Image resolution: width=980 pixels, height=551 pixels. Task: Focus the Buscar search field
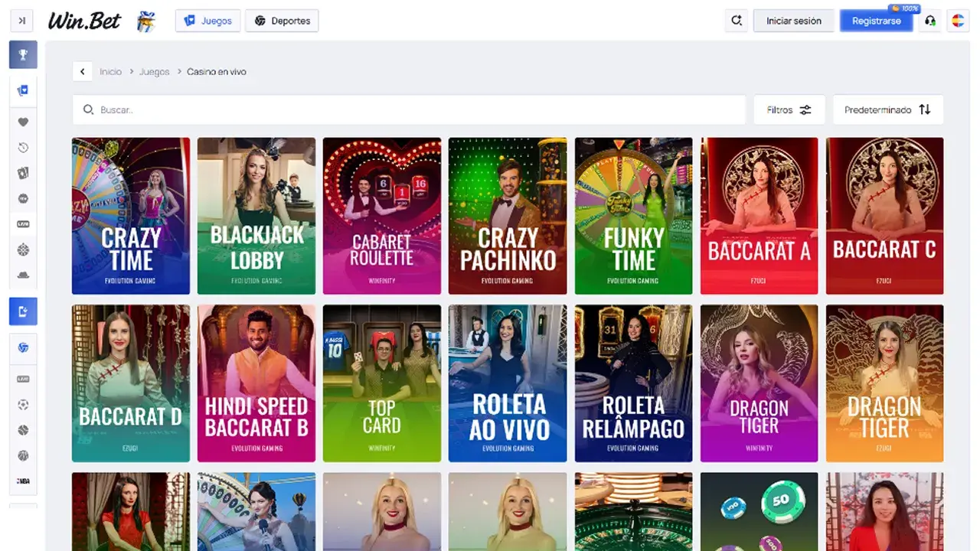click(x=409, y=109)
